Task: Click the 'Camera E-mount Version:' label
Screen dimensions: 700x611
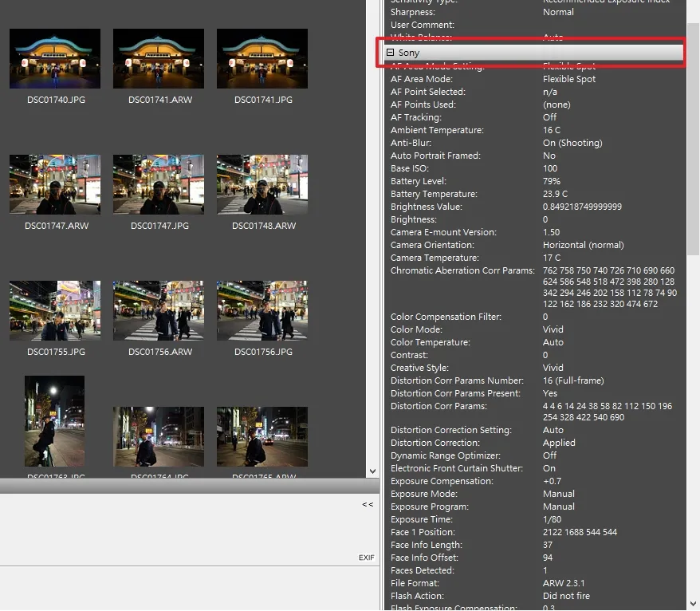Action: pyautogui.click(x=443, y=232)
